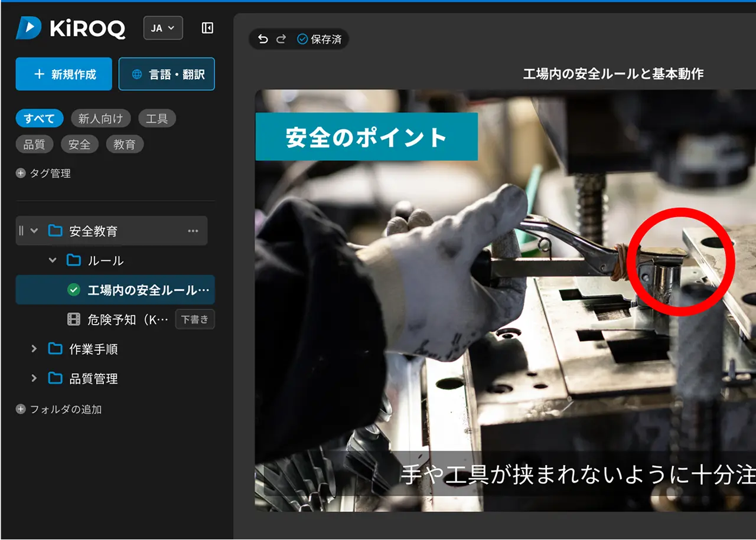Filter by 教育 tag
Image resolution: width=756 pixels, height=540 pixels.
coord(125,145)
